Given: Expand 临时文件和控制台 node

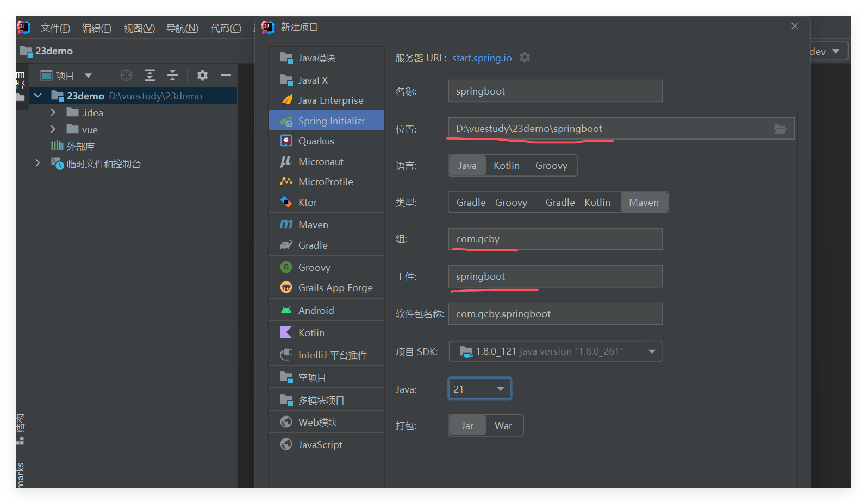Looking at the screenshot, I should coord(38,163).
